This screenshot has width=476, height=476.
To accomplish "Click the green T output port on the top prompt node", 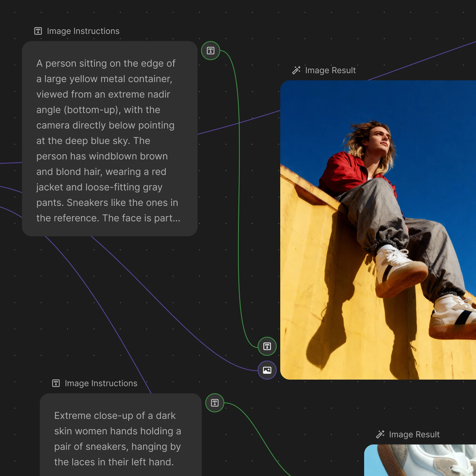I will click(x=210, y=51).
